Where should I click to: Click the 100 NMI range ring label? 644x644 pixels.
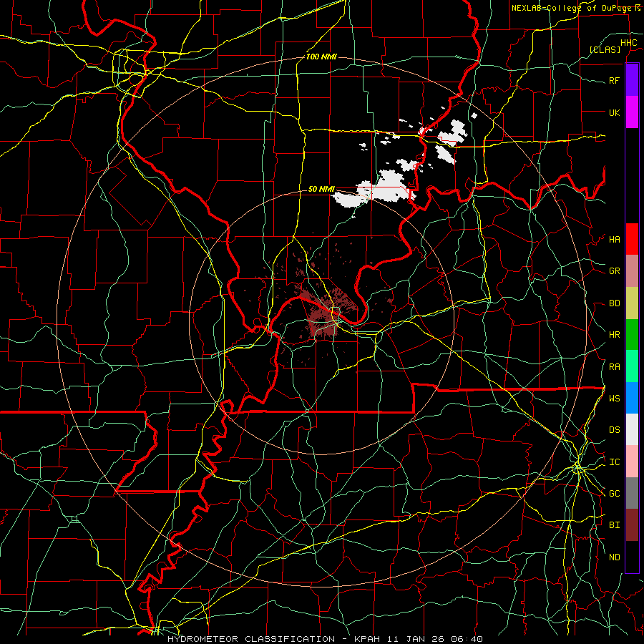point(321,57)
